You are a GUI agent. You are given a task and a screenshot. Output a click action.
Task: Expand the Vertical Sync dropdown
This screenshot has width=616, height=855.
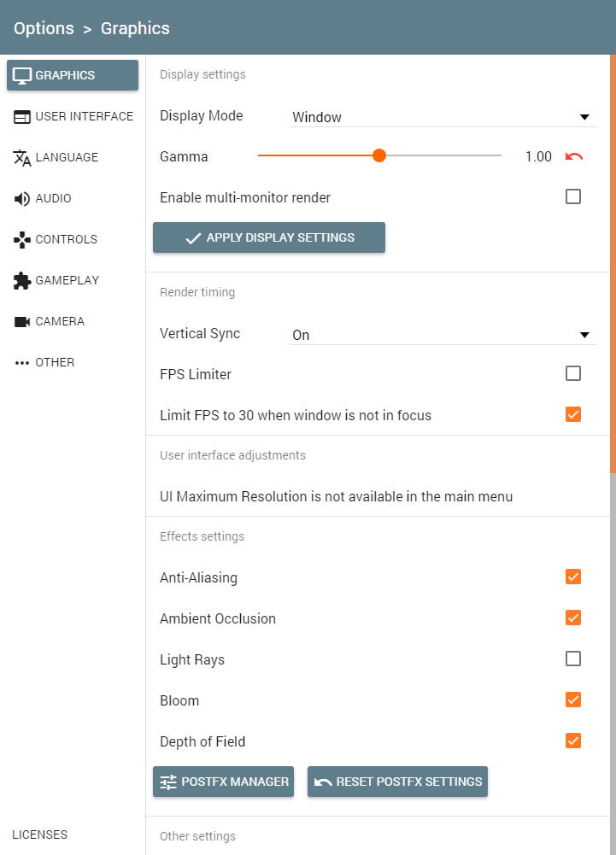coord(443,335)
